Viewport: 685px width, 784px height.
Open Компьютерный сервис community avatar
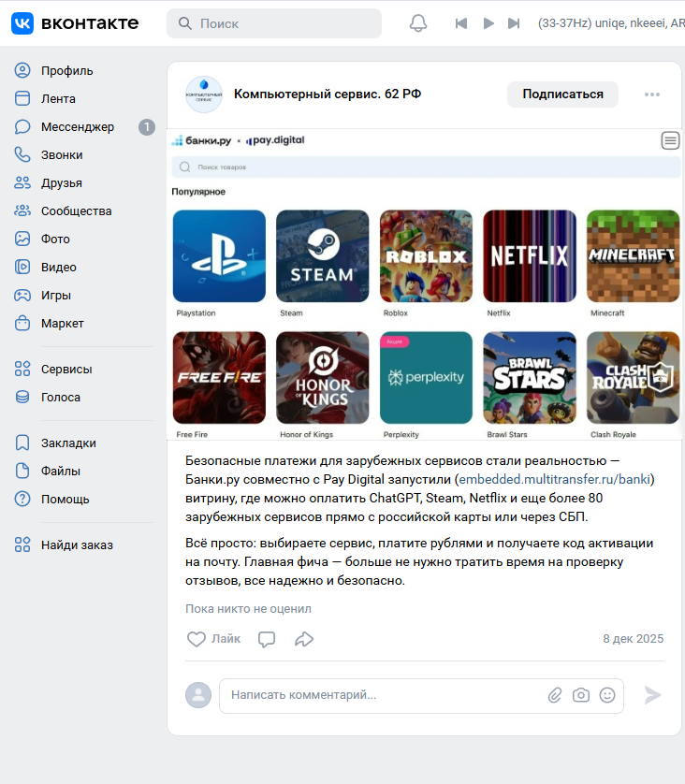(204, 94)
